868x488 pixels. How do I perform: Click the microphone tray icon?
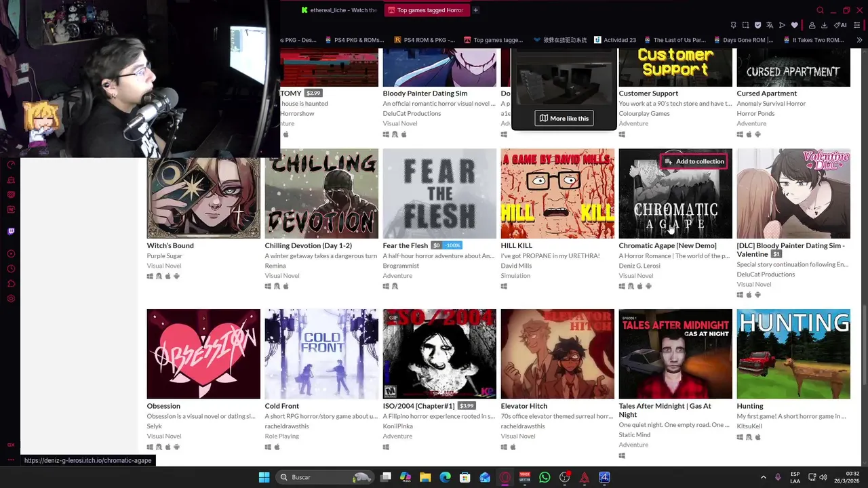tap(778, 477)
